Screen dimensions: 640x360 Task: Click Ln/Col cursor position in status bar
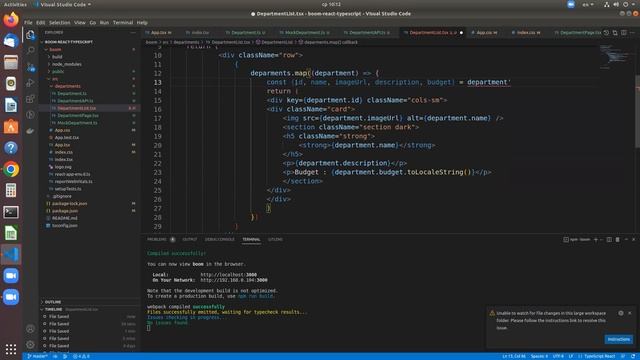pyautogui.click(x=514, y=356)
